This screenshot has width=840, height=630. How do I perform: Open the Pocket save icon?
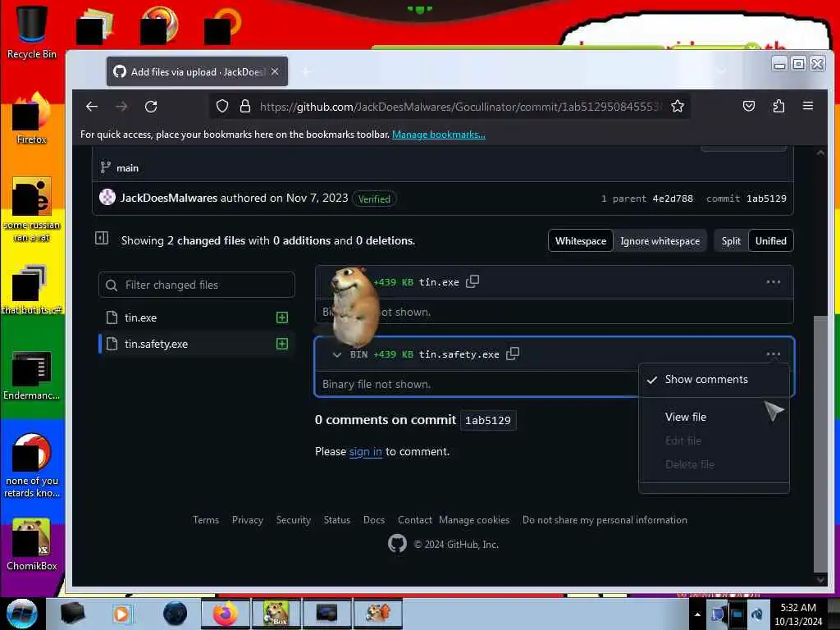[748, 106]
